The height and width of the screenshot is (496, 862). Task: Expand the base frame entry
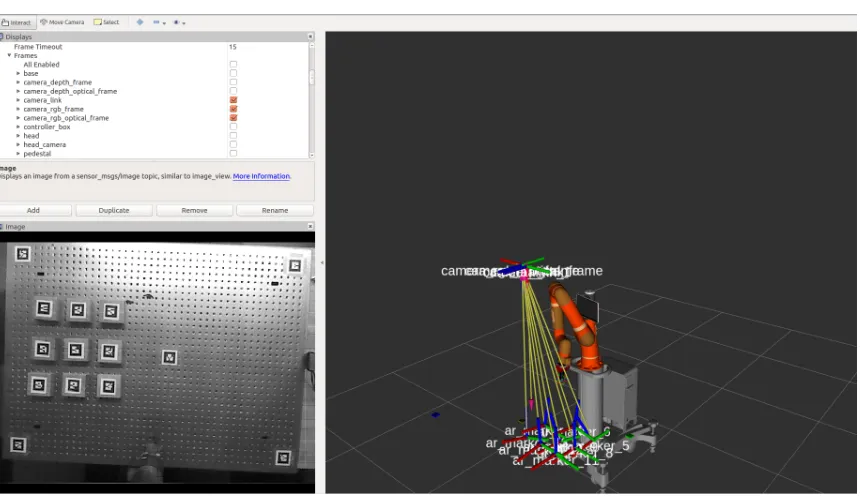click(18, 73)
